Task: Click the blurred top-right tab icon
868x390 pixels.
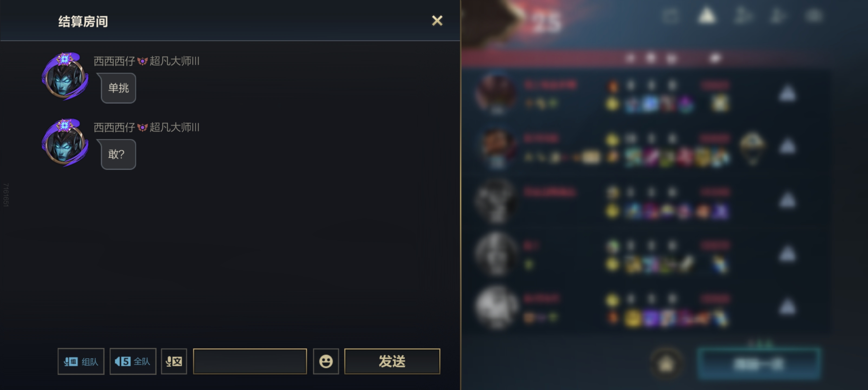Action: [814, 16]
